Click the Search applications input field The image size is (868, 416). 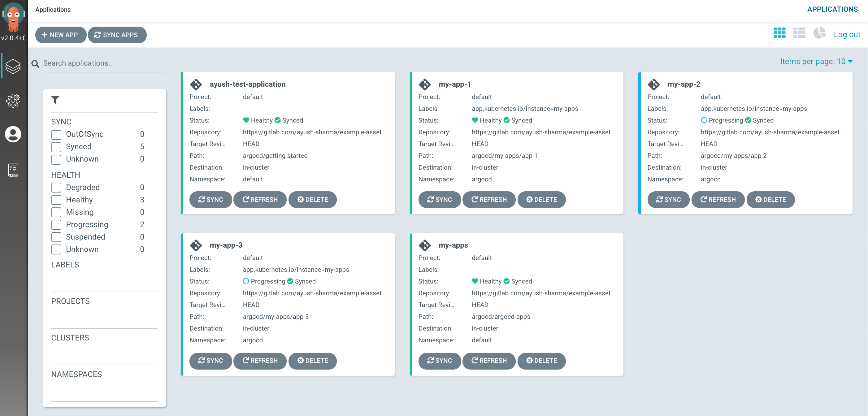coord(101,63)
